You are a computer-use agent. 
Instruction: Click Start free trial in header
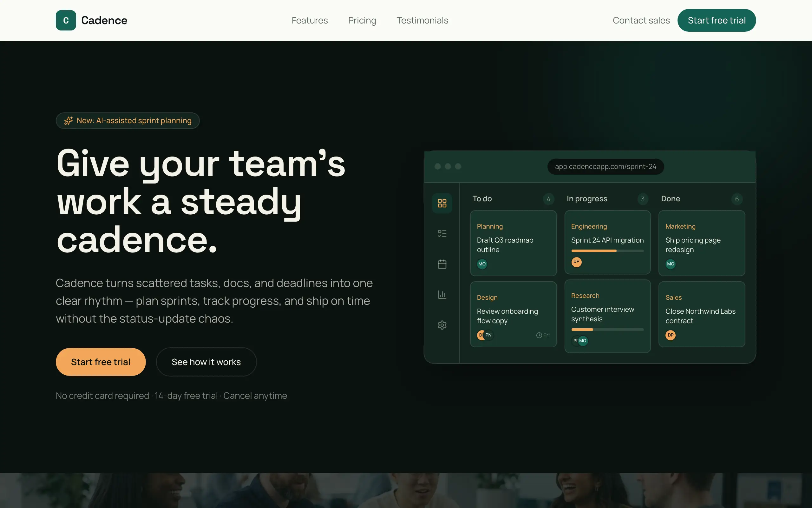click(717, 20)
